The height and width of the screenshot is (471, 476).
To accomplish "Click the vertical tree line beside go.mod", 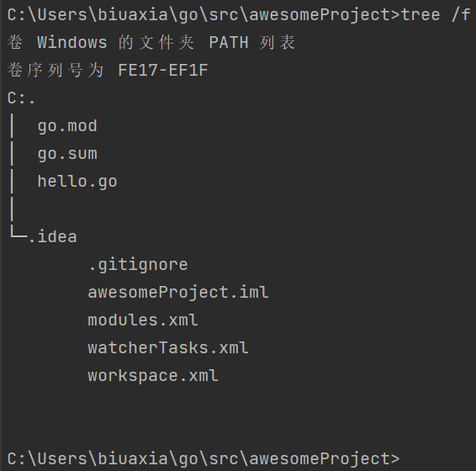I will point(12,125).
